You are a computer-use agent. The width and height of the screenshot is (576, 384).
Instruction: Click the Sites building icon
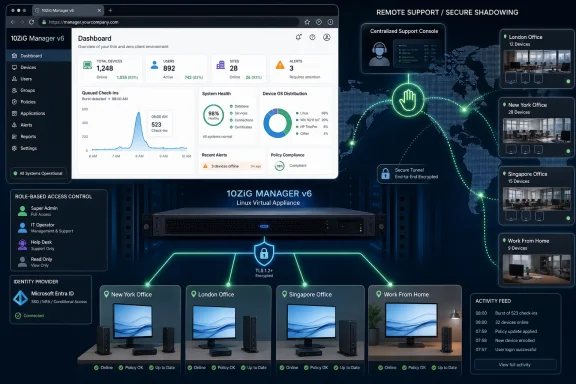click(x=220, y=65)
